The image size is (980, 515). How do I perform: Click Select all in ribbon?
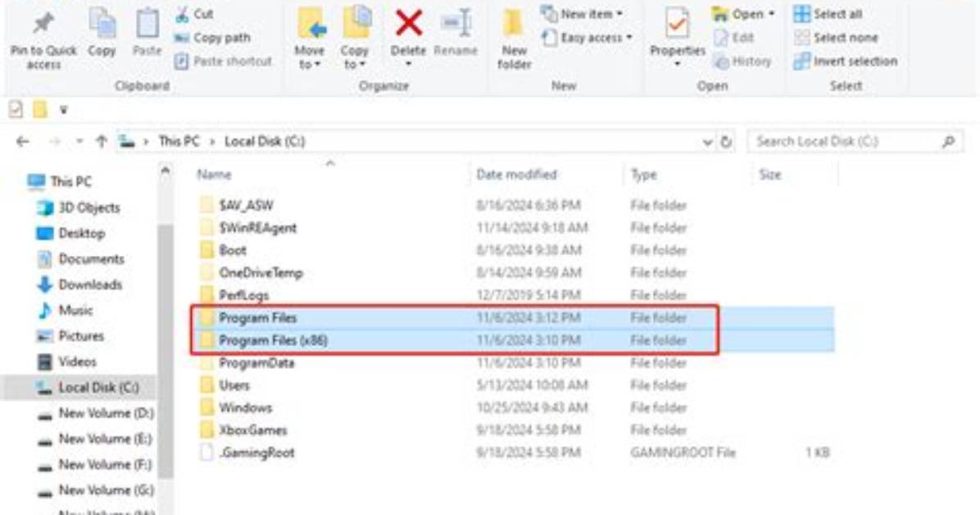coord(828,14)
